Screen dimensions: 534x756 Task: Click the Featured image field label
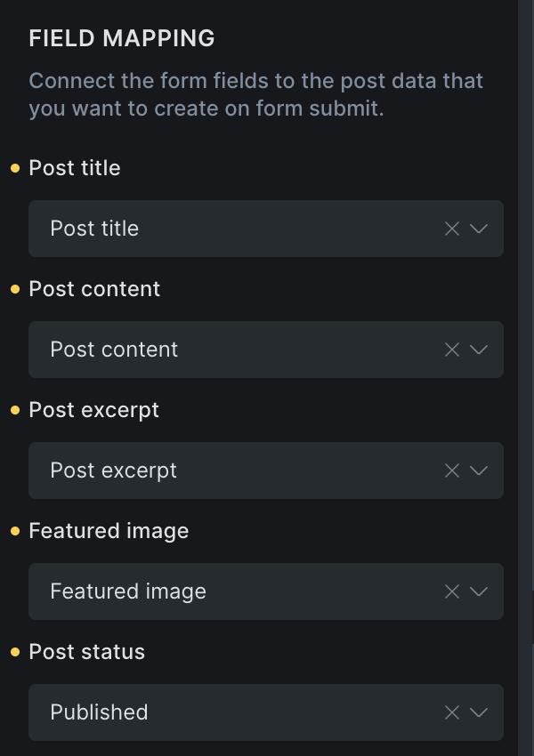109,531
